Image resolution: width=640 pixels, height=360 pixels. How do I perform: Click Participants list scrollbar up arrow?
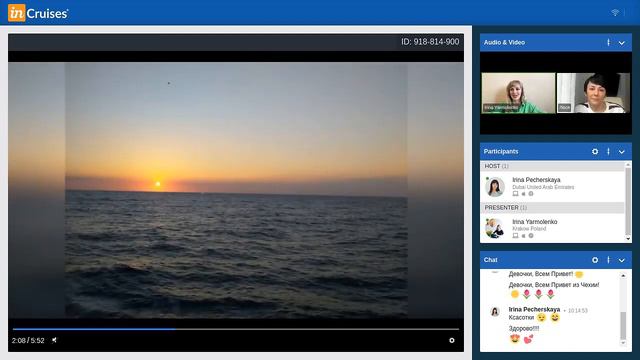pos(628,164)
